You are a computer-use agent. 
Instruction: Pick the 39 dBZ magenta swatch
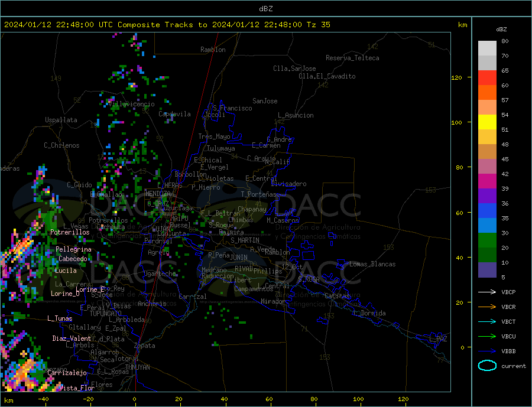tap(487, 181)
